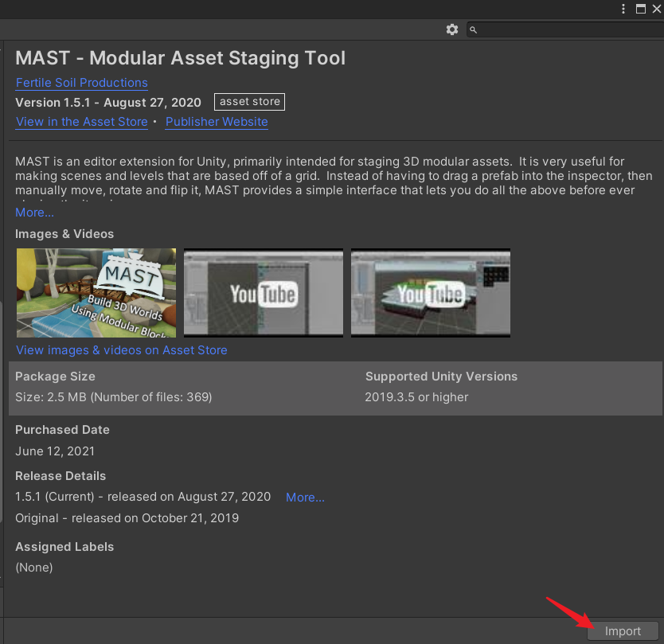Select 1.5.1 (Current) release text
The image size is (664, 644).
pos(143,497)
